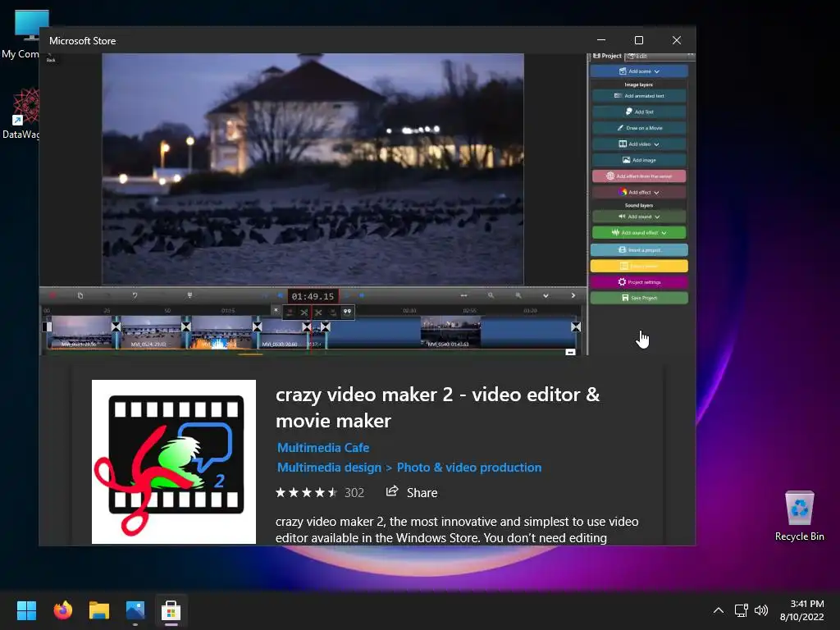
Task: Click the first scissors icon in cut toolbar
Action: click(304, 313)
